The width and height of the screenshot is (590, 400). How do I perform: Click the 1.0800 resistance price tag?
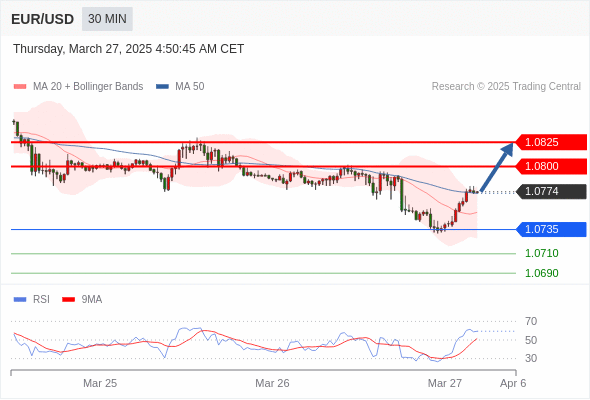[551, 166]
